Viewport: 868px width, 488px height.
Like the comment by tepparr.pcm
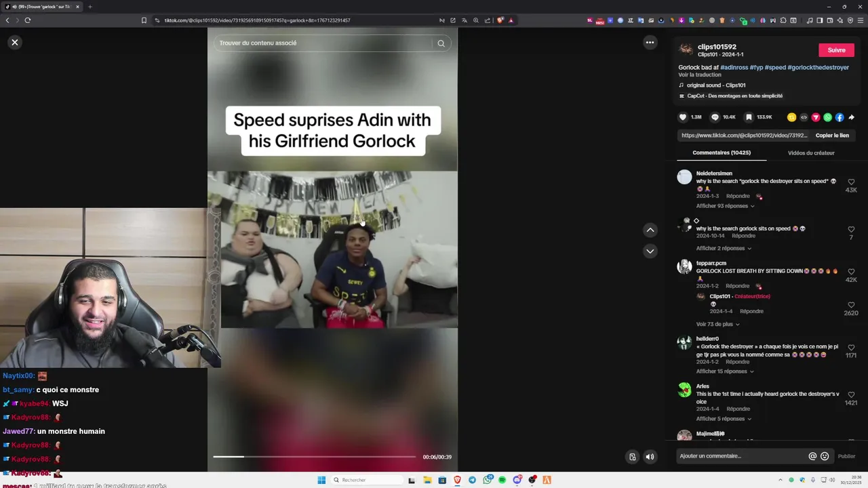click(851, 271)
